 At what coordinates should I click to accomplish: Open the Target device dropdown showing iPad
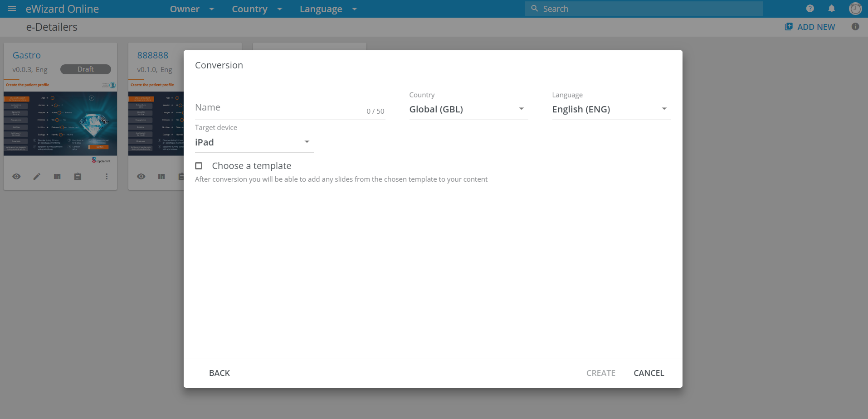tap(254, 142)
